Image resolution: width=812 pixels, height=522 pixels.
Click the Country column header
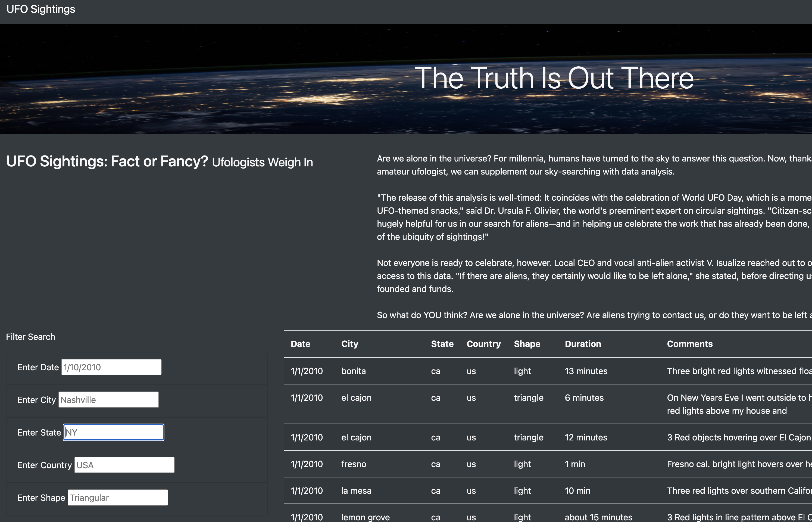pos(483,344)
